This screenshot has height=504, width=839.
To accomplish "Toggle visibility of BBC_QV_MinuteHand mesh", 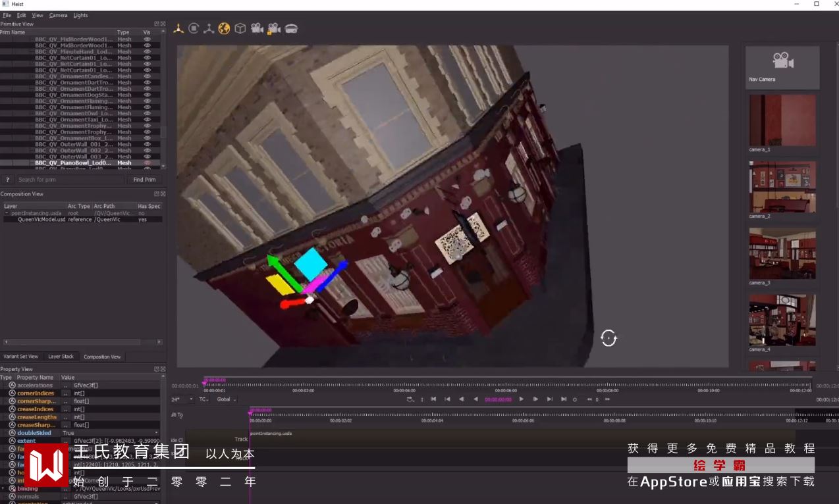I will coord(148,51).
